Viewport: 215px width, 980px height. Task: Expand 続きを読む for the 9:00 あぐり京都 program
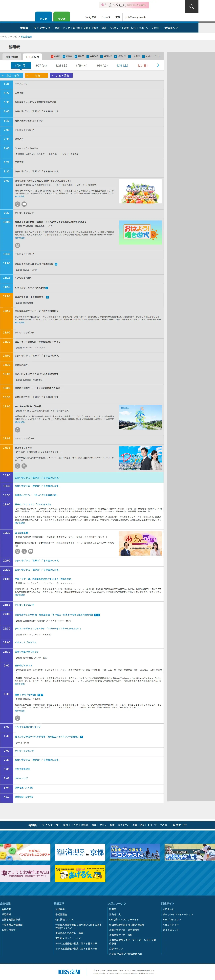coord(20,197)
